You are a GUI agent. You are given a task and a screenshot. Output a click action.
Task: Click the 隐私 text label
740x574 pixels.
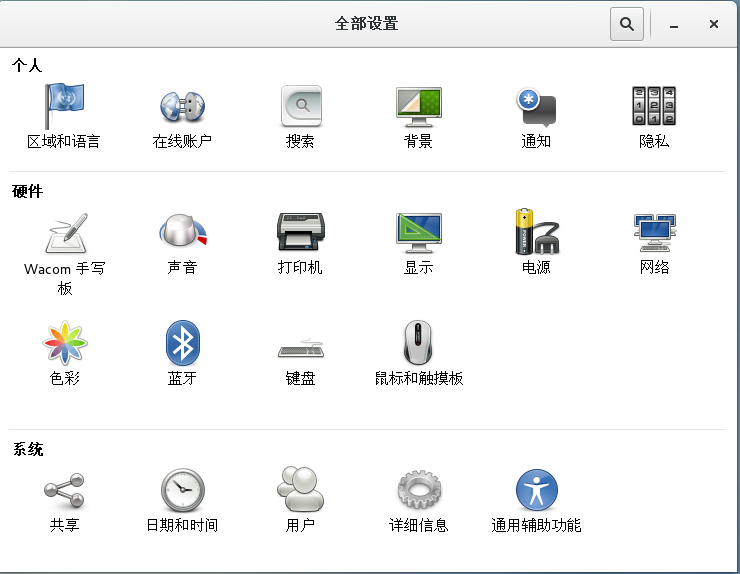[654, 141]
